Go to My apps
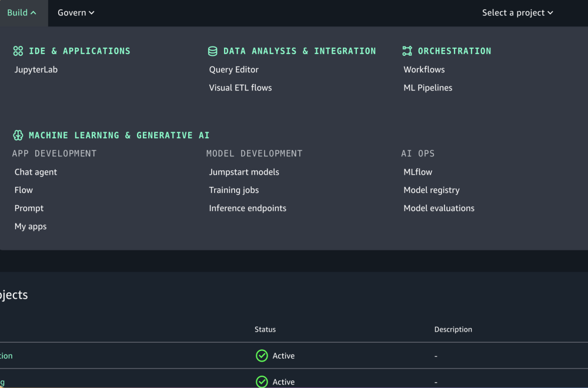Image resolution: width=588 pixels, height=388 pixels. pos(31,226)
